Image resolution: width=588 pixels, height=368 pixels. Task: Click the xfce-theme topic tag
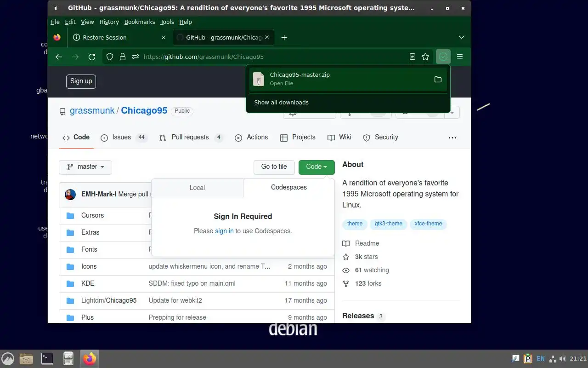point(428,224)
